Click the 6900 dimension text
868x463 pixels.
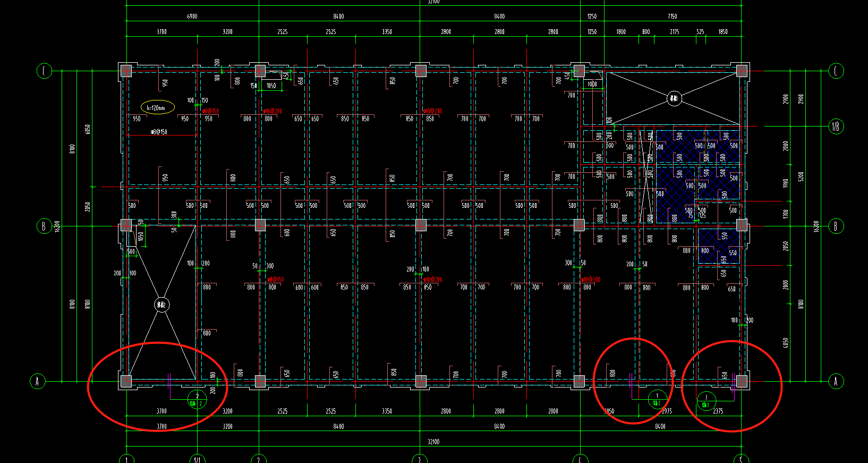pos(192,16)
